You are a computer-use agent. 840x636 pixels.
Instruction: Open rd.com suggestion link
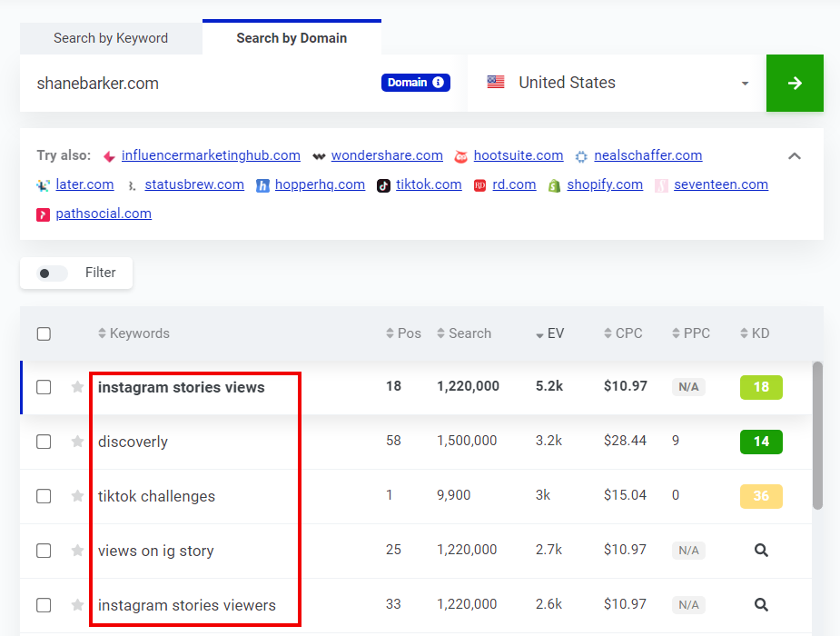point(514,184)
